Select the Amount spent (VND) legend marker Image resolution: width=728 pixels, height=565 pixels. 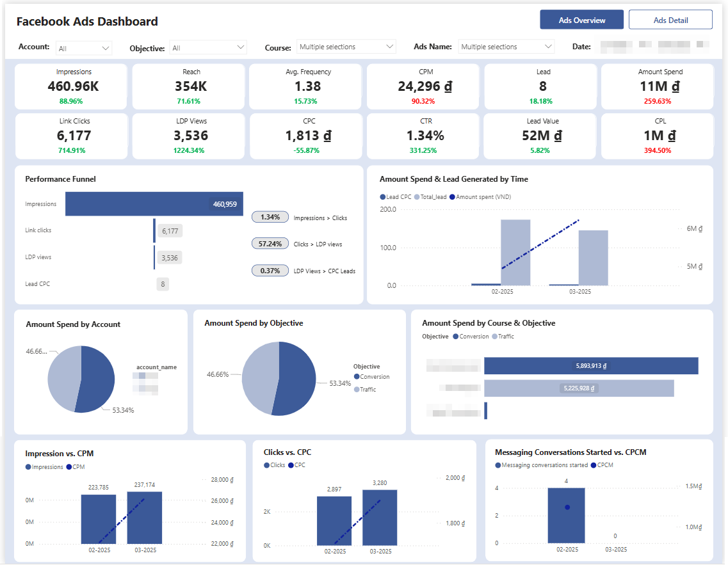click(x=452, y=197)
